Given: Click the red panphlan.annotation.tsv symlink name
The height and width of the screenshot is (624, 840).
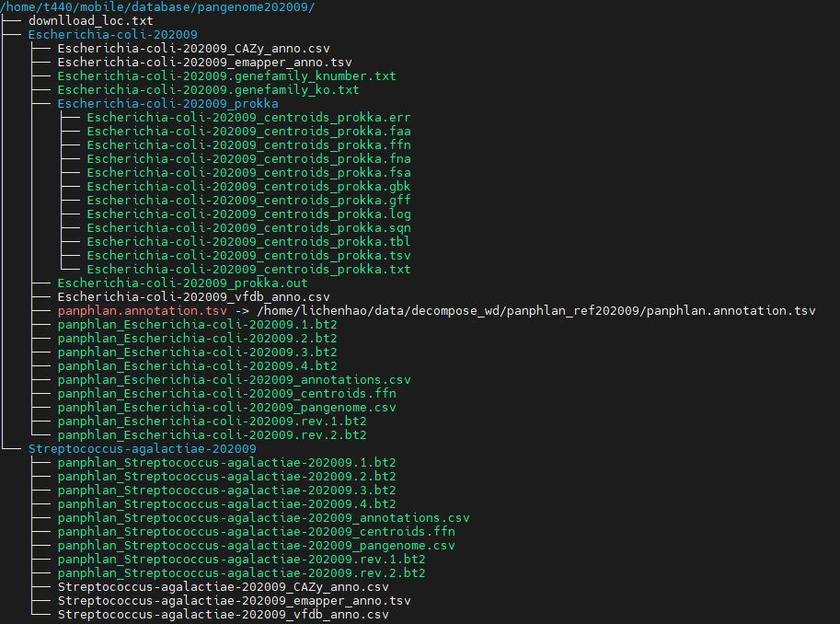Looking at the screenshot, I should coord(143,311).
